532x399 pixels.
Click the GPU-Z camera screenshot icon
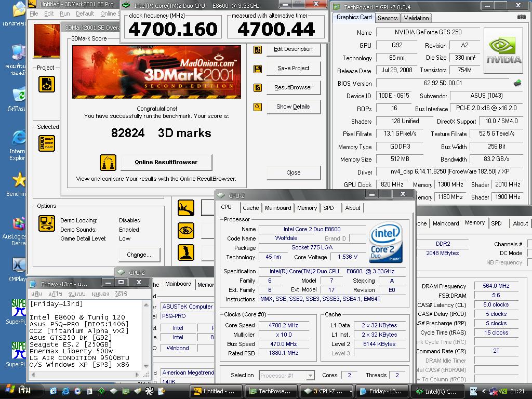[521, 17]
